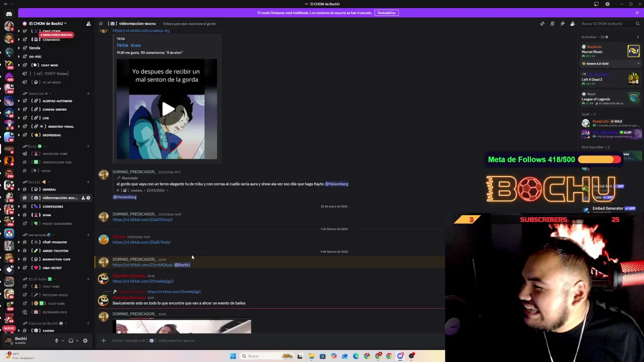Open the tienda channel
The height and width of the screenshot is (362, 644).
coord(55,48)
